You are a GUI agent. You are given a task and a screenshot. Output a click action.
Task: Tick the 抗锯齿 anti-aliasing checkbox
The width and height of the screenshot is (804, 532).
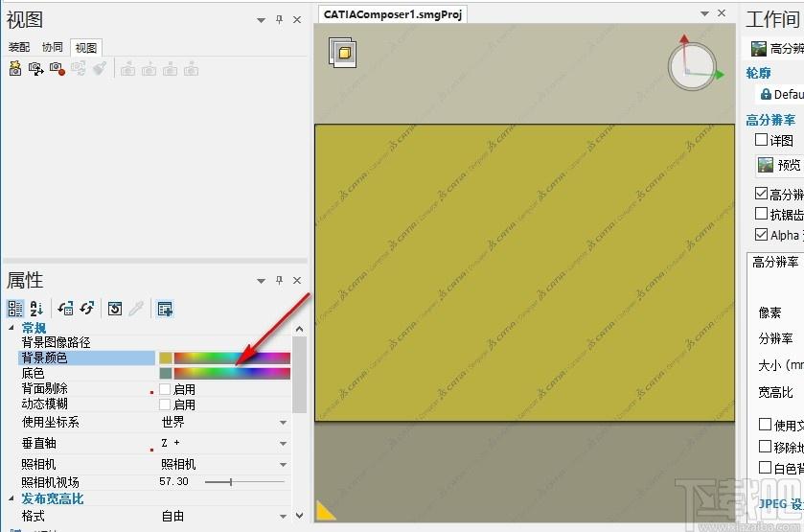tap(762, 214)
